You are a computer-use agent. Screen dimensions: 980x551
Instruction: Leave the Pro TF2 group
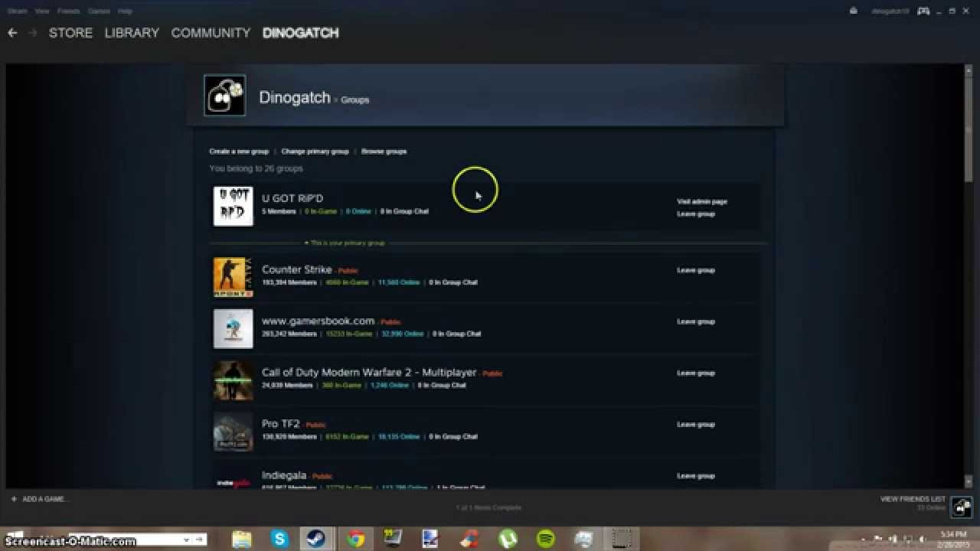point(696,424)
